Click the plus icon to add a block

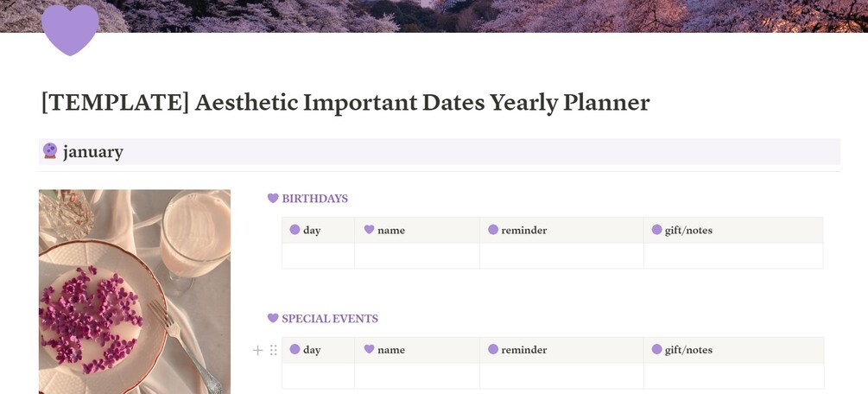click(x=257, y=350)
